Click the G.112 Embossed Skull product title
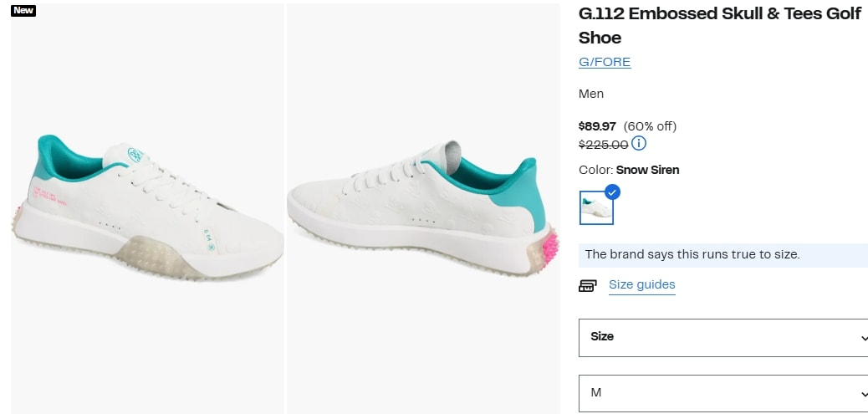 click(720, 25)
